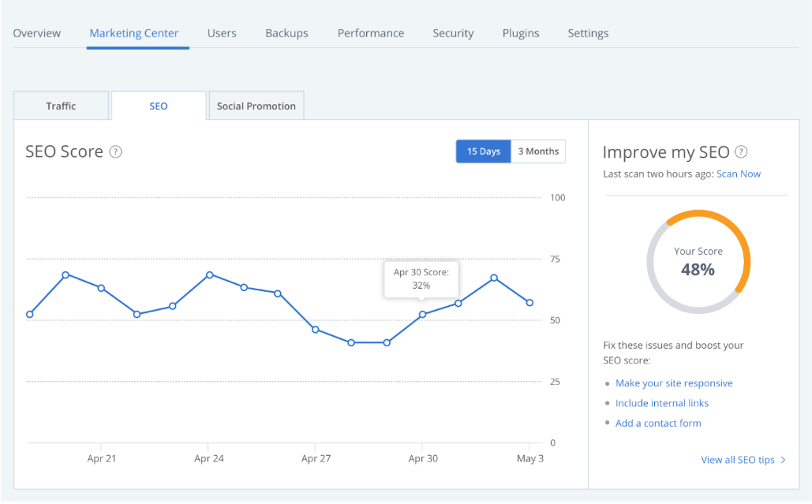Click the Apr 27 axis label
Image resolution: width=812 pixels, height=504 pixels.
coord(316,458)
